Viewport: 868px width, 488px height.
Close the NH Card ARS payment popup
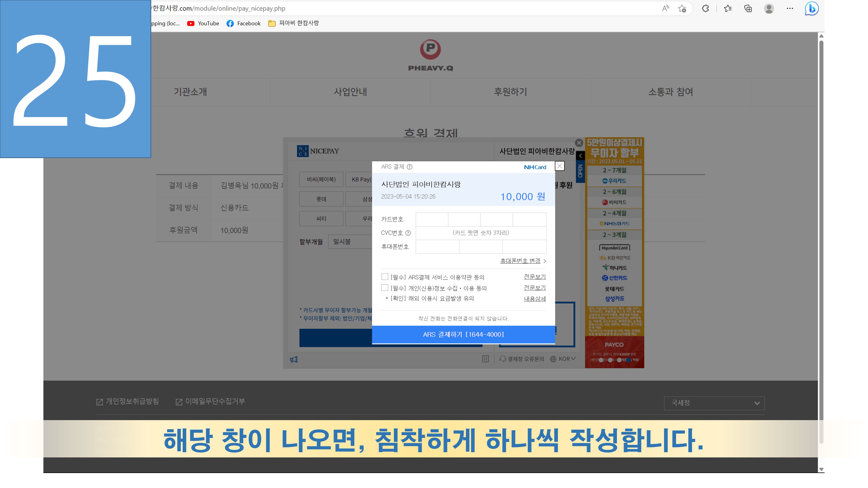click(x=559, y=166)
